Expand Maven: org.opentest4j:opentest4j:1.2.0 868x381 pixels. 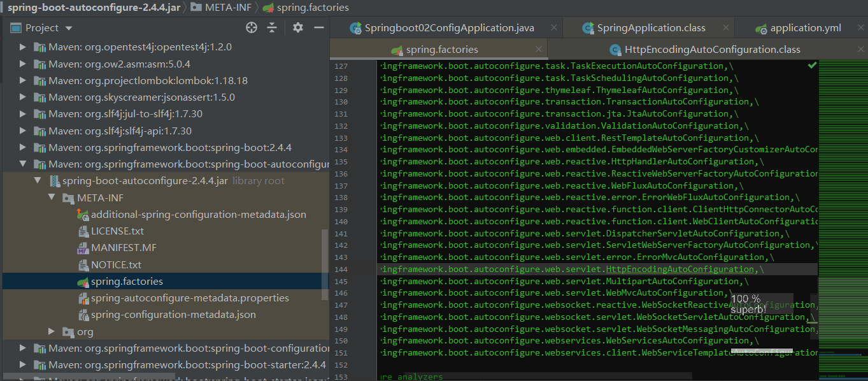[x=24, y=47]
